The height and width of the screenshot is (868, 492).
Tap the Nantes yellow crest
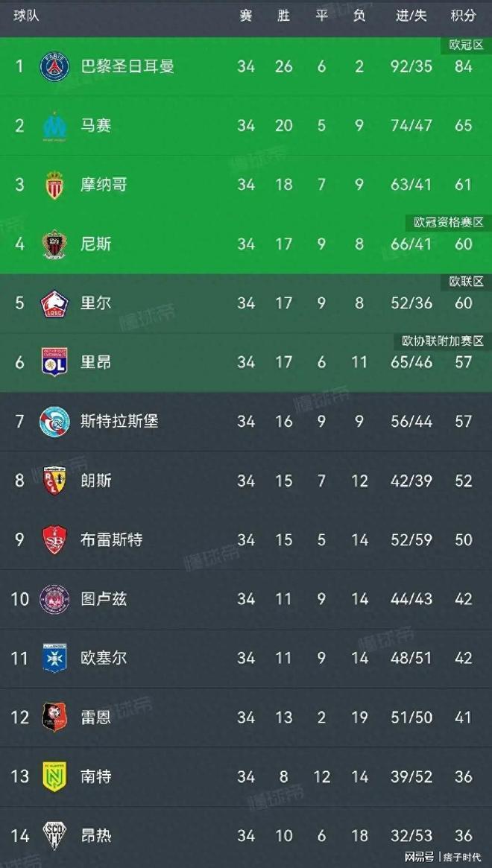(54, 776)
